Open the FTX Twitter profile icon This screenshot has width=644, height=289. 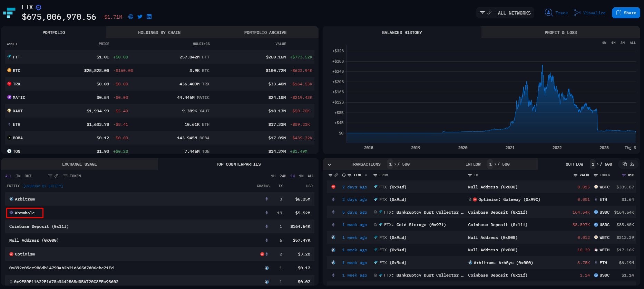[x=140, y=17]
